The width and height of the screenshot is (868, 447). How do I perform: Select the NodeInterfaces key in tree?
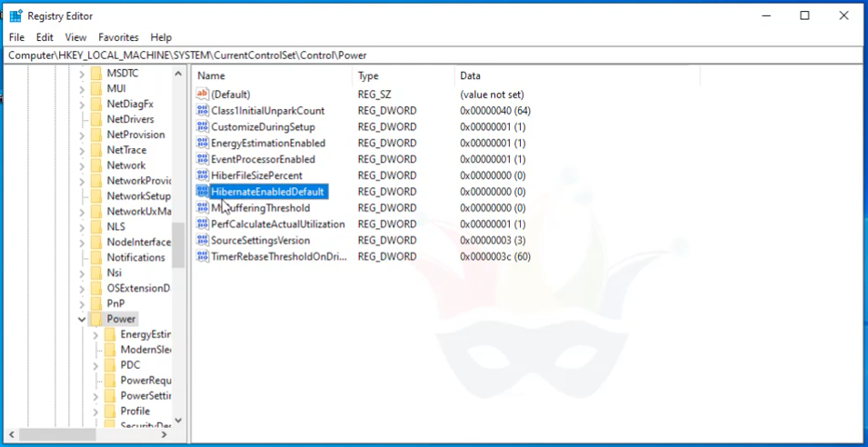click(138, 243)
